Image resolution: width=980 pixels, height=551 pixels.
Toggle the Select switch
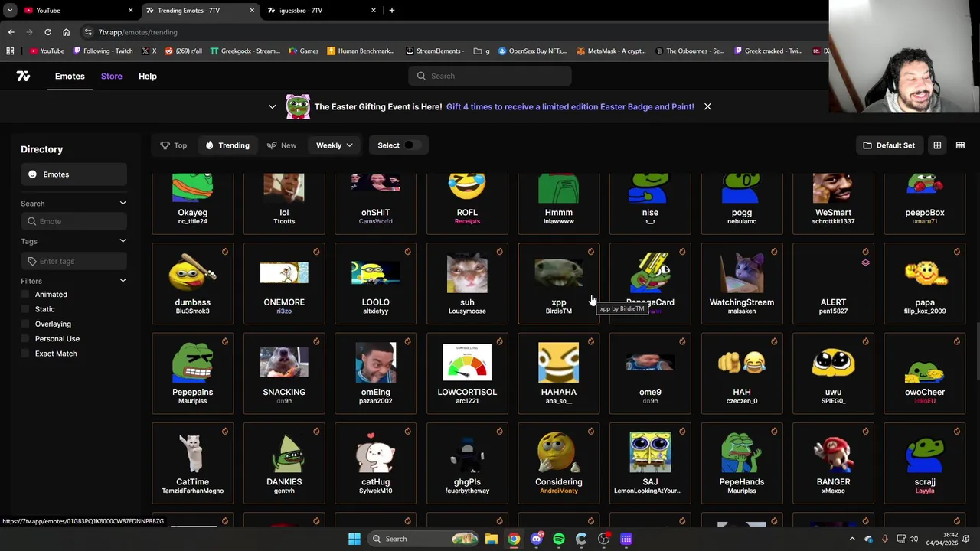pyautogui.click(x=412, y=145)
